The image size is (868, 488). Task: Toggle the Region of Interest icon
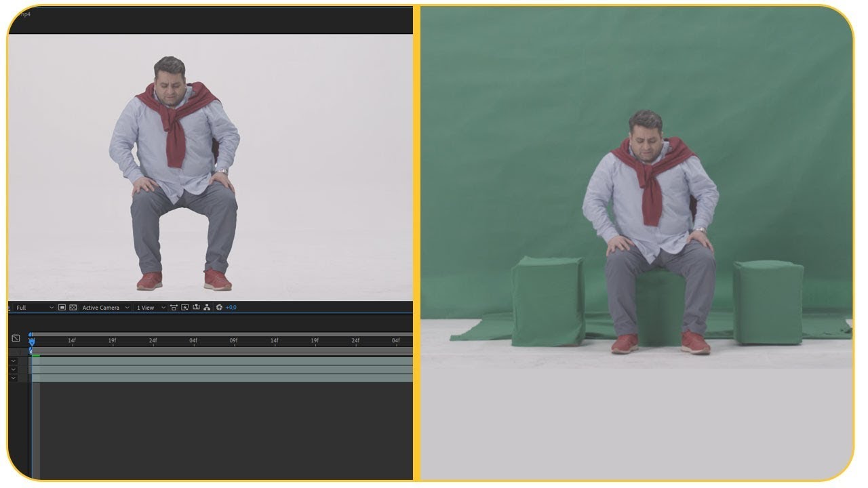click(62, 308)
